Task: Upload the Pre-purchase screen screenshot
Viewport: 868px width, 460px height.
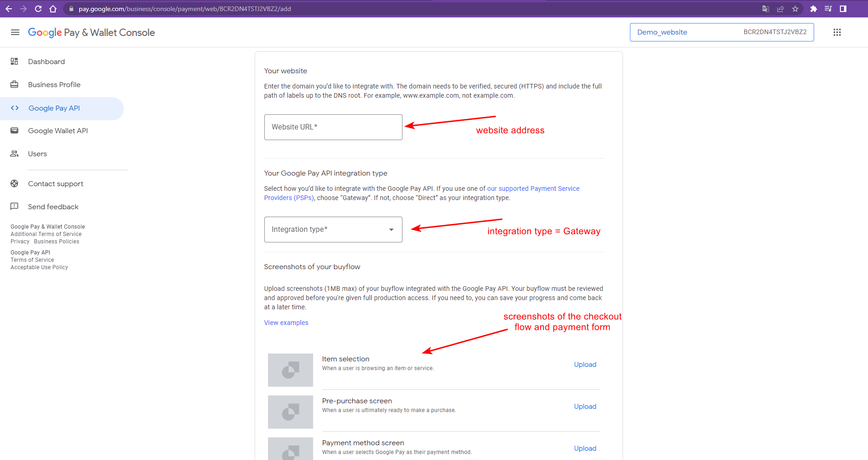Action: click(x=585, y=407)
